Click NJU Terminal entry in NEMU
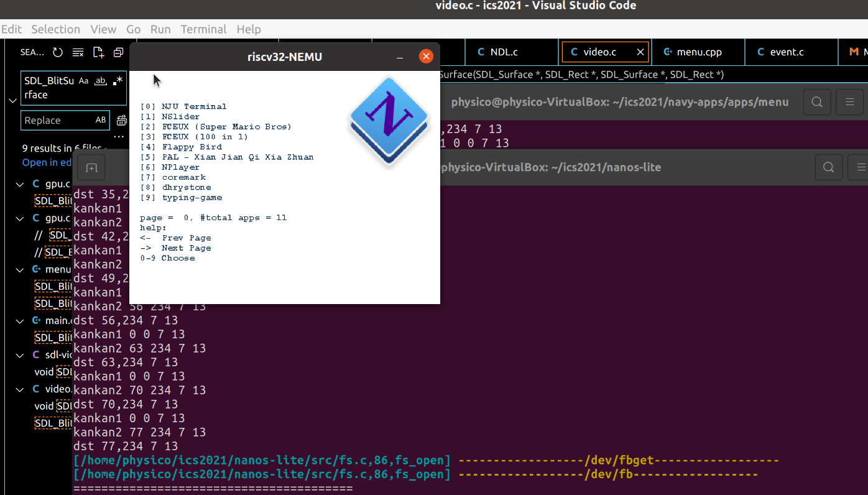 [183, 107]
